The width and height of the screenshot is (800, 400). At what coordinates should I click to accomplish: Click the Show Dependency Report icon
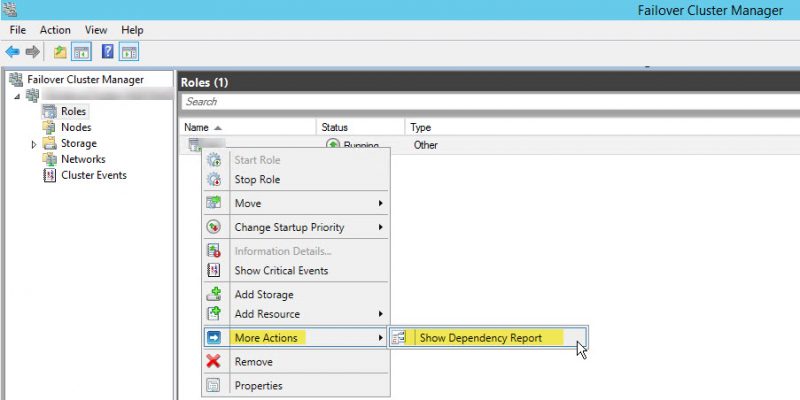399,337
